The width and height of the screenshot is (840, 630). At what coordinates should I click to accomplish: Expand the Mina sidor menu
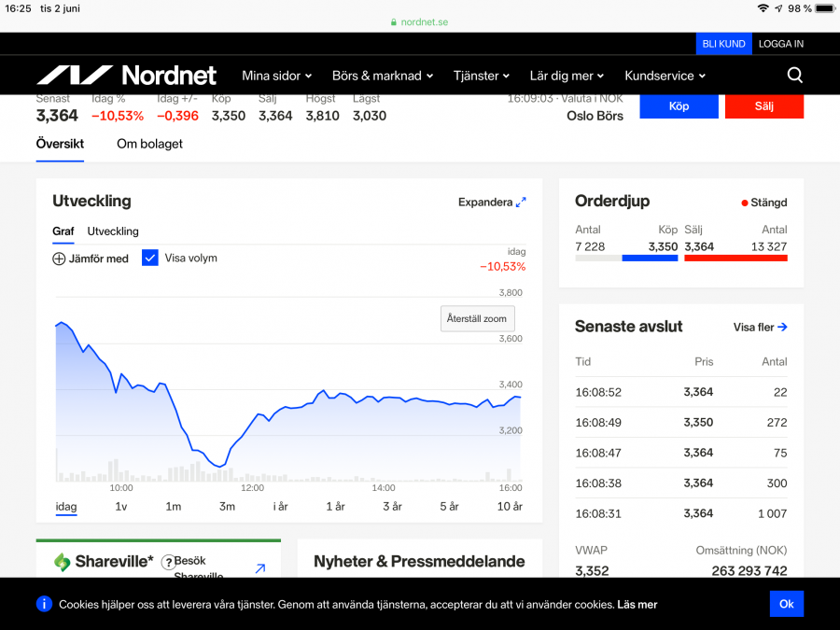click(x=276, y=76)
